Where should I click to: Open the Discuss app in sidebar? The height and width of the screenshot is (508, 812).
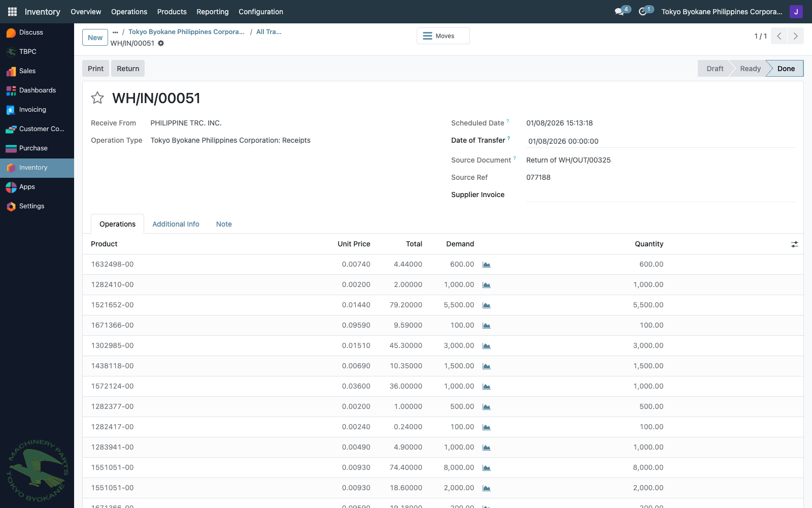click(37, 33)
